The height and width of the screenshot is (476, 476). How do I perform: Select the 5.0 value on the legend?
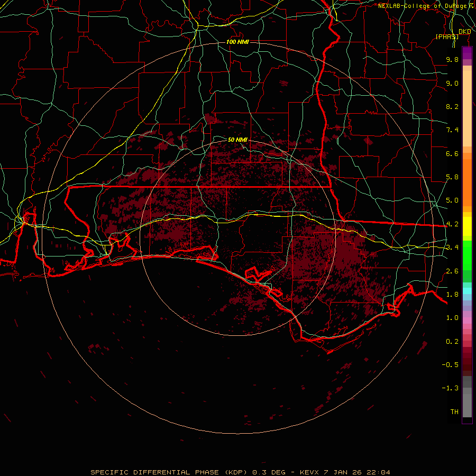point(452,200)
